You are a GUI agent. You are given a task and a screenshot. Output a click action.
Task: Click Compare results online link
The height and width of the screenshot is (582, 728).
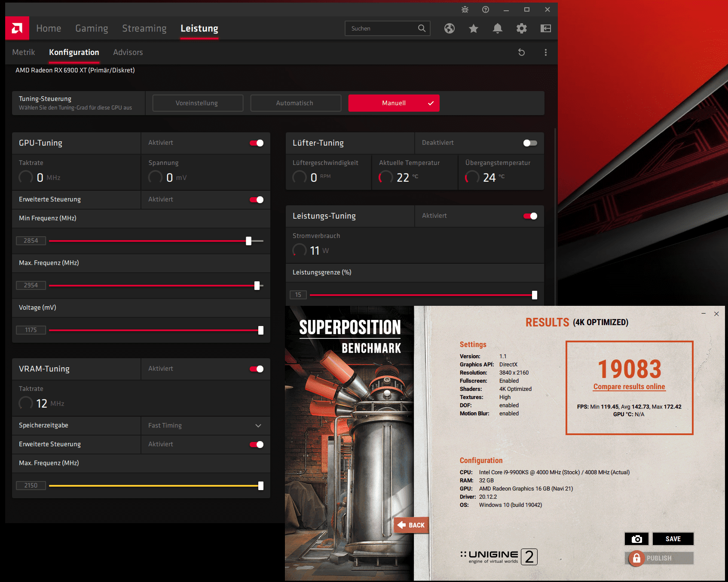click(x=629, y=387)
